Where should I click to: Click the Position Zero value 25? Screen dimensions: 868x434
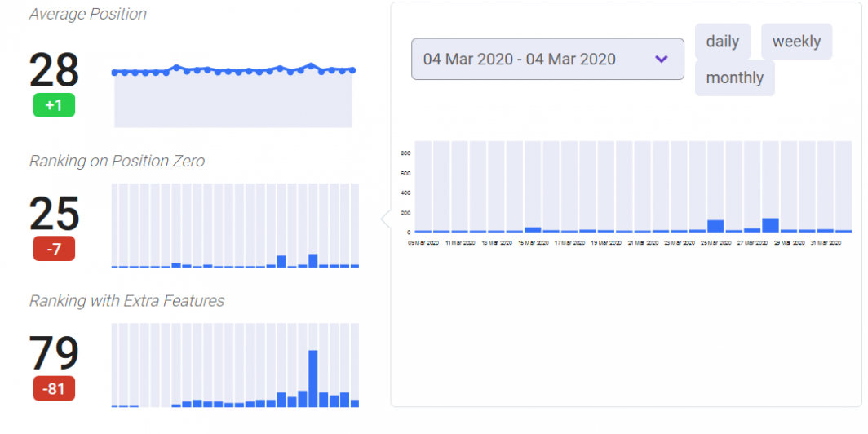54,215
